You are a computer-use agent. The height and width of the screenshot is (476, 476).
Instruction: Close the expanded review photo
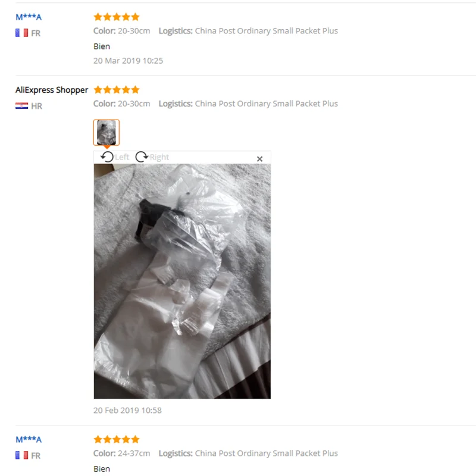tap(259, 159)
